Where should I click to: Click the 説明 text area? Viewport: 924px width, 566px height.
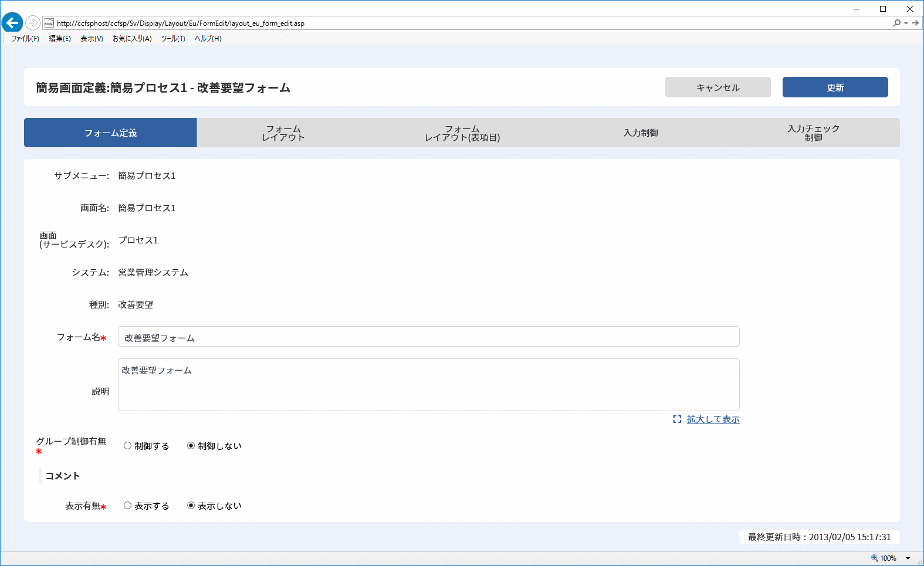(429, 385)
